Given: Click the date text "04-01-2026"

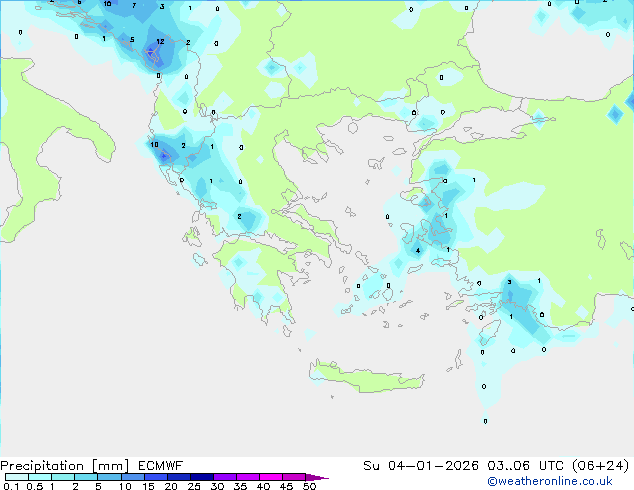Looking at the screenshot, I should point(433,466).
